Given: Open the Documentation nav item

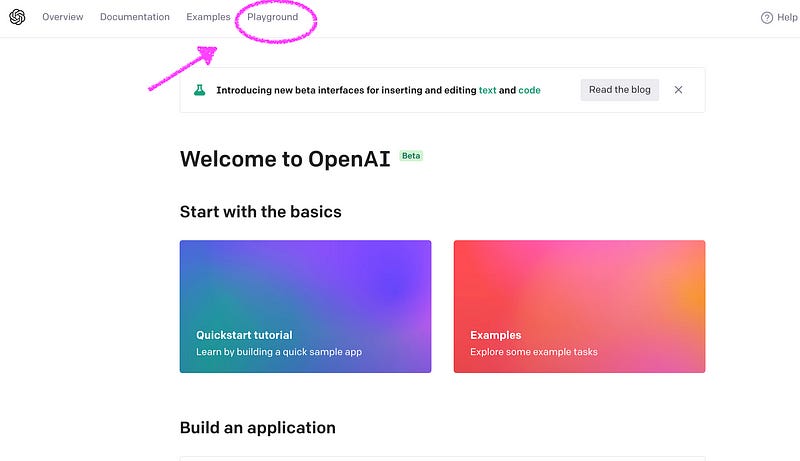Looking at the screenshot, I should 135,17.
